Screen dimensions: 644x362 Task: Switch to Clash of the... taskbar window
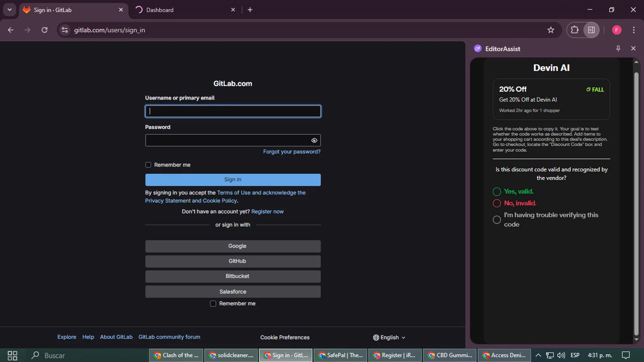tap(176, 355)
